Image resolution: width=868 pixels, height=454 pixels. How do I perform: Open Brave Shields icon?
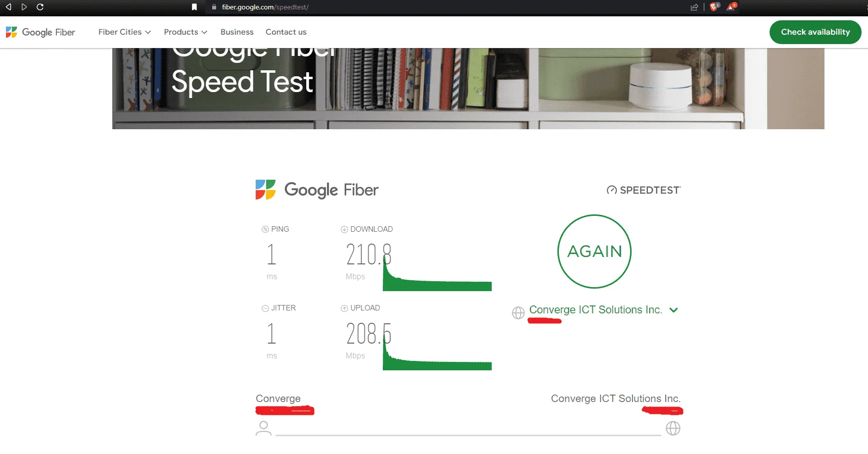(x=714, y=7)
